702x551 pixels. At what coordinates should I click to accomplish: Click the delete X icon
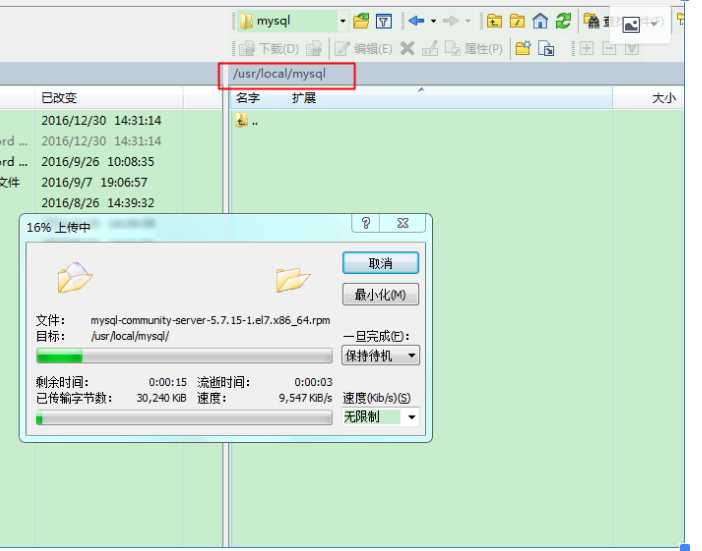click(x=407, y=48)
